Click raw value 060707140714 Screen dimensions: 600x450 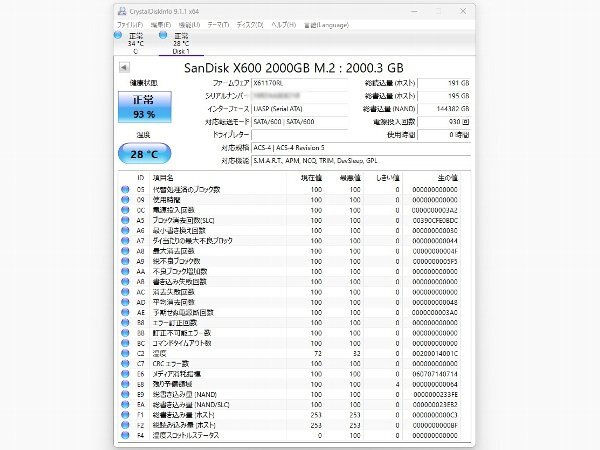[x=435, y=374]
